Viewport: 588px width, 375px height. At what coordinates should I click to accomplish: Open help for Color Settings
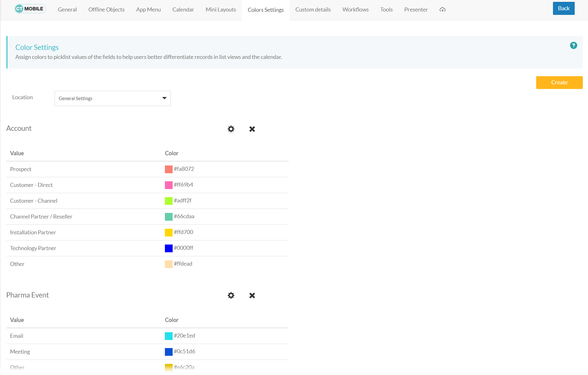[573, 45]
